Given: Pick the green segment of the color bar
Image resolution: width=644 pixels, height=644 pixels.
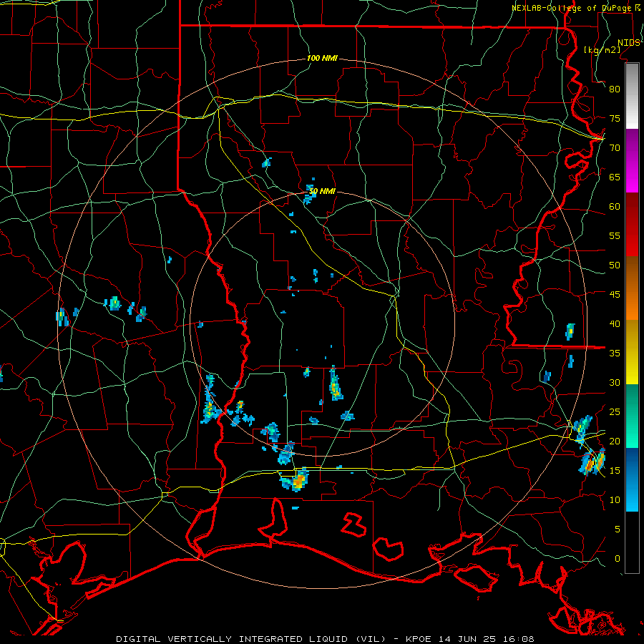Looking at the screenshot, I should pos(632,416).
